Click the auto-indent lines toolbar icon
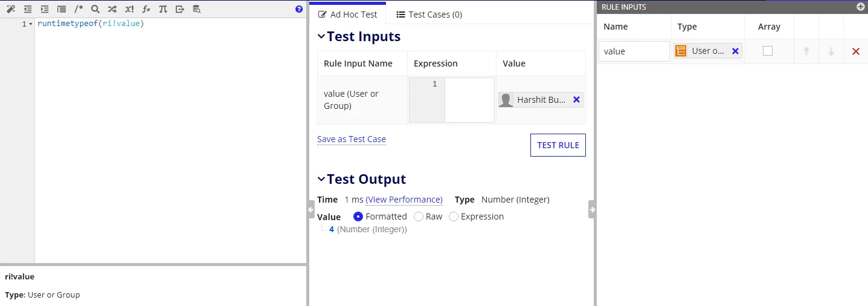This screenshot has height=306, width=868. click(x=62, y=9)
